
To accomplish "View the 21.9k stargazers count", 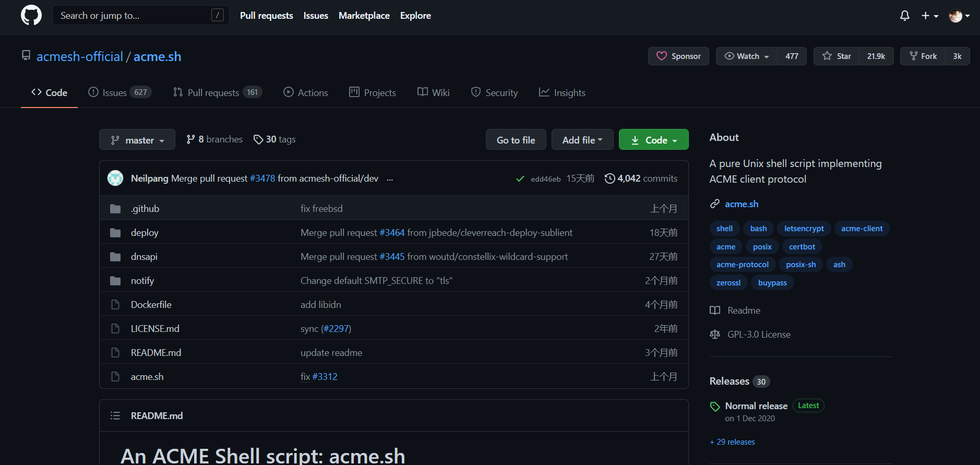I will 876,56.
